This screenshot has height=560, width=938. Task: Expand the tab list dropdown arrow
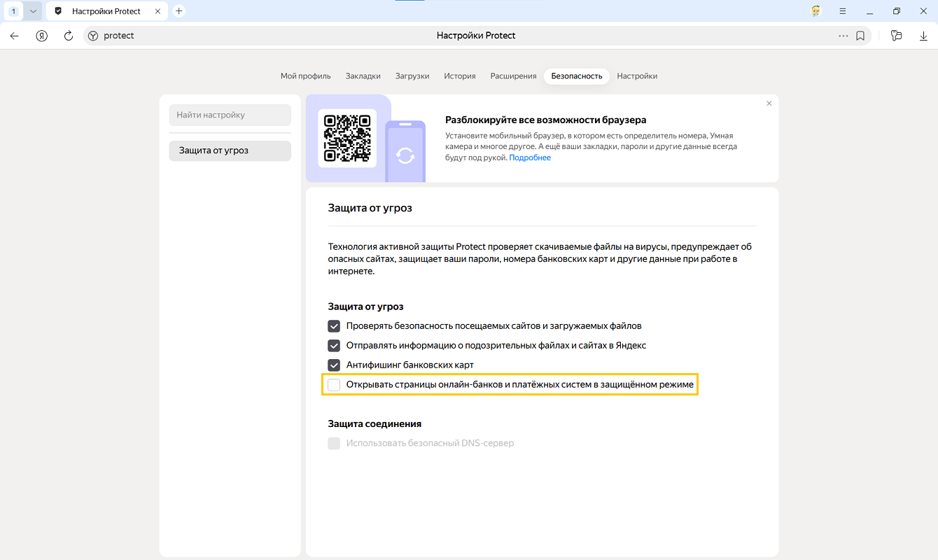[33, 11]
